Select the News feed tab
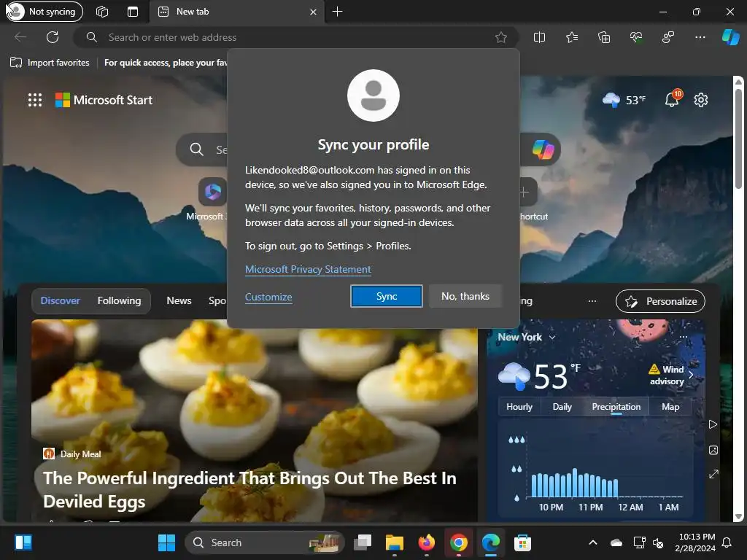 click(179, 301)
